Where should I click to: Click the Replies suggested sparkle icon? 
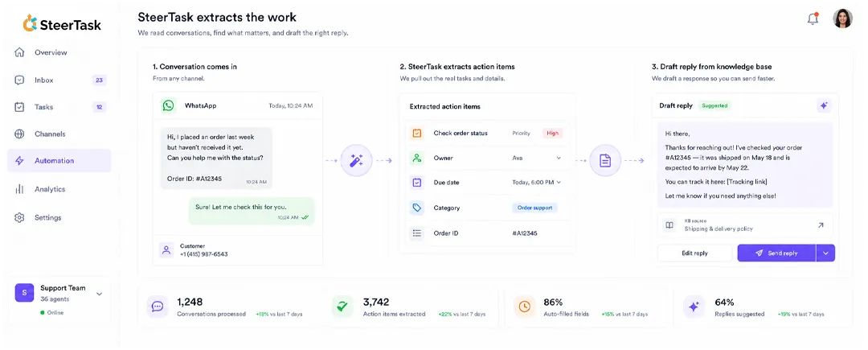(694, 307)
